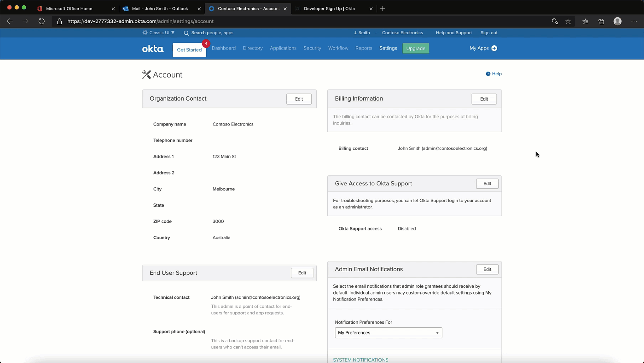Open the Settings menu
The image size is (644, 363).
click(x=388, y=48)
